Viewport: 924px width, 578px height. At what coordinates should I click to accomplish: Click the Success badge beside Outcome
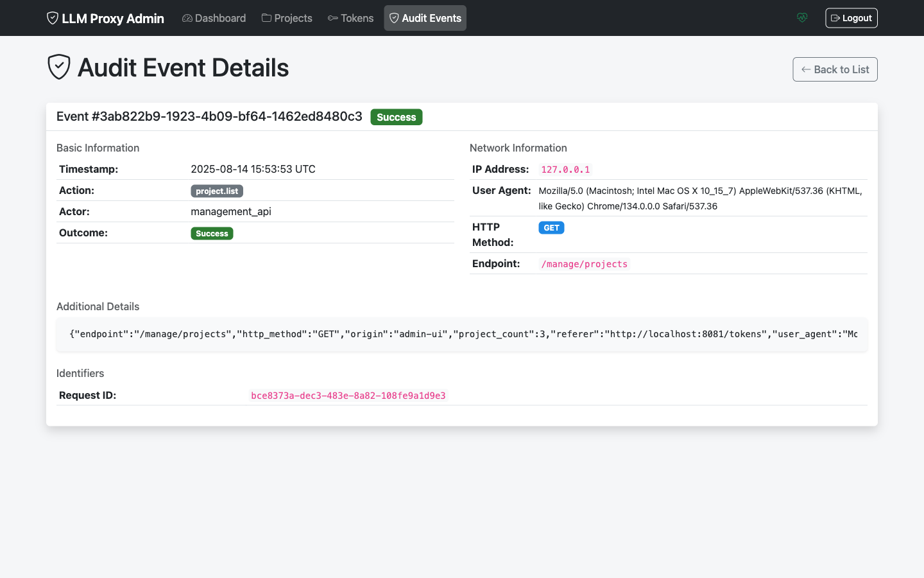coord(212,232)
